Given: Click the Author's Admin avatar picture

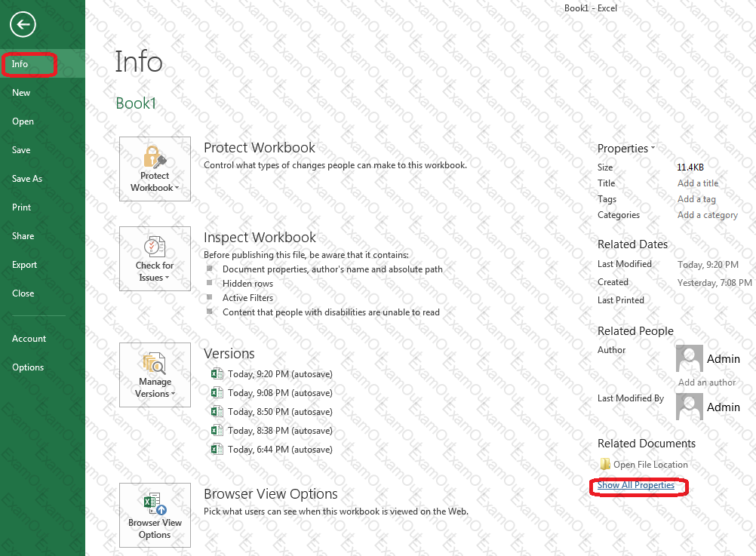Looking at the screenshot, I should pos(690,359).
